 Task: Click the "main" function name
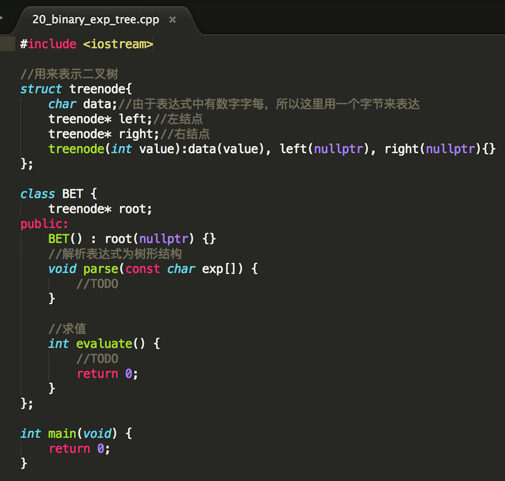click(62, 434)
